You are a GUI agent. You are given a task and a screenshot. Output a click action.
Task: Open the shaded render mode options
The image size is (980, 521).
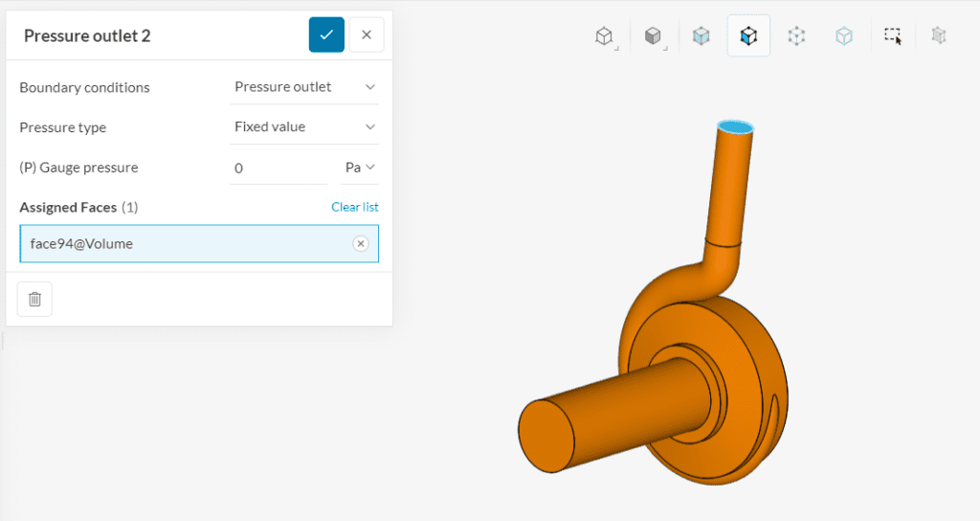(x=653, y=36)
